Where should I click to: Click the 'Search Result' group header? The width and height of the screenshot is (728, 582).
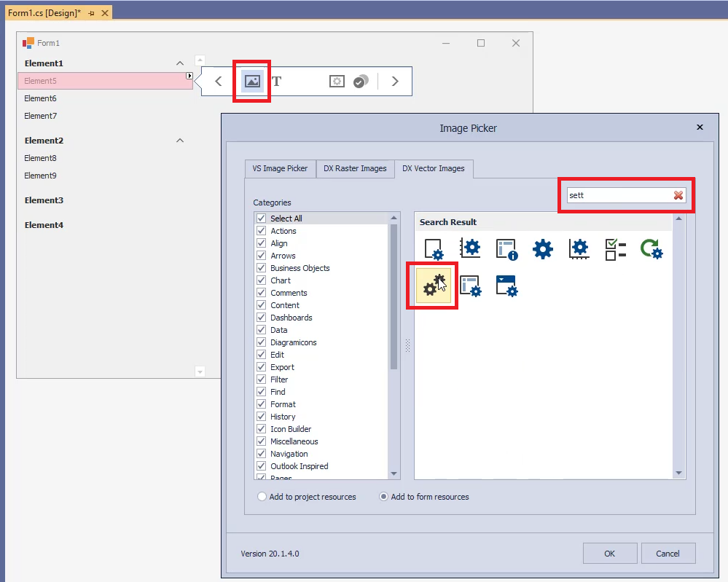(x=543, y=222)
